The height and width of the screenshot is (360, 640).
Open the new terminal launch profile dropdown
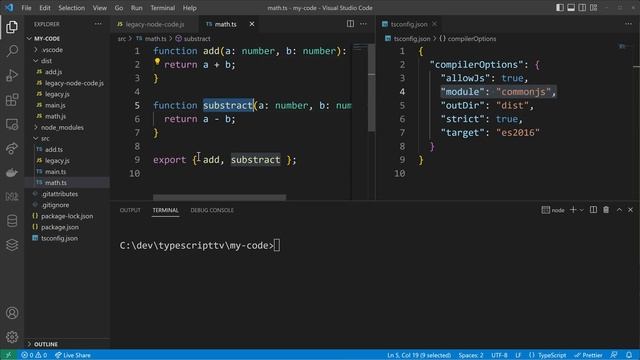point(582,210)
